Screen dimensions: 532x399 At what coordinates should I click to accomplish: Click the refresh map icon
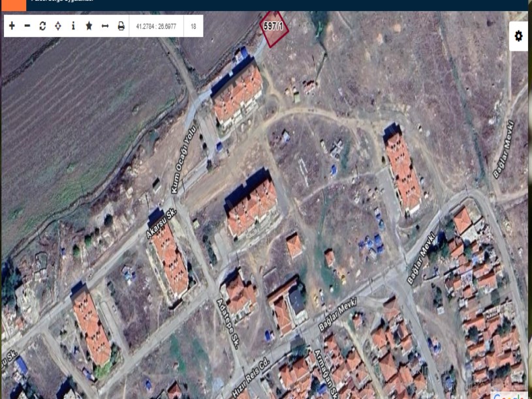42,27
